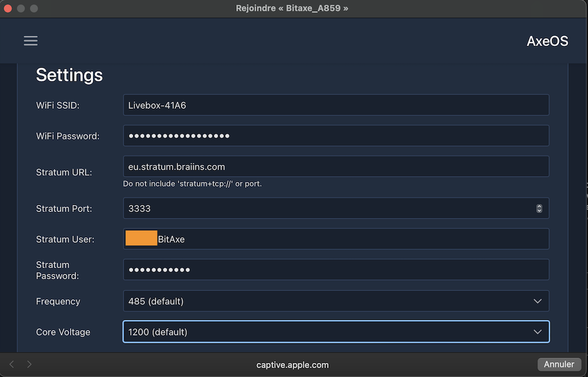The height and width of the screenshot is (377, 588).
Task: Edit the Stratum URL field
Action: coord(336,167)
